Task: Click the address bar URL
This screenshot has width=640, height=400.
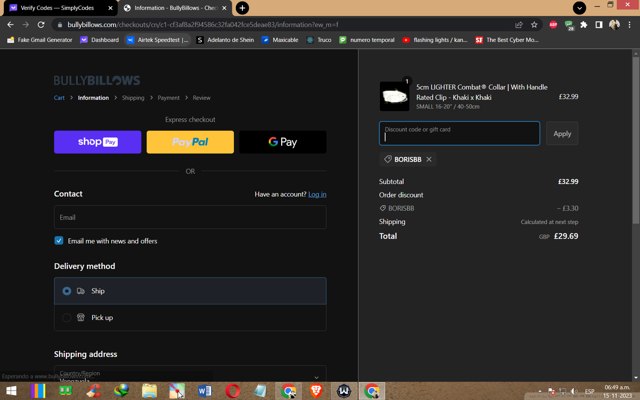Action: point(203,25)
